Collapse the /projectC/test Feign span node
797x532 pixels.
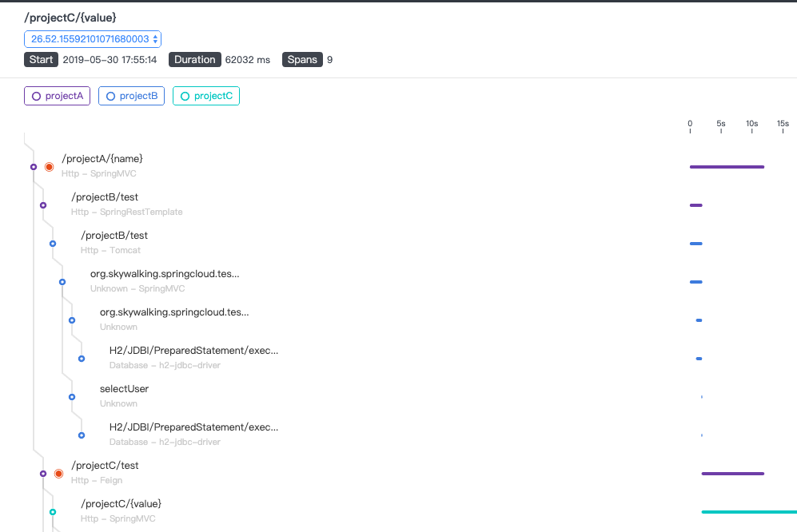point(43,474)
